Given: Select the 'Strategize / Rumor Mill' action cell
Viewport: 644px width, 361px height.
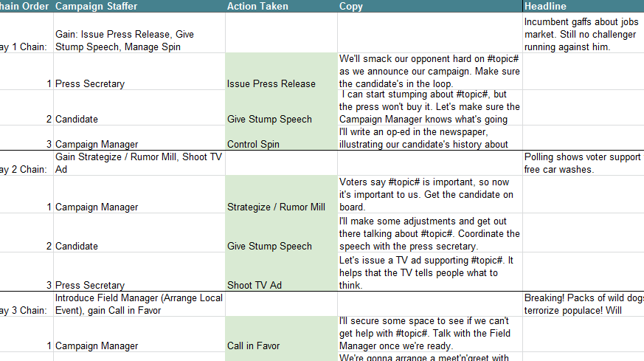Looking at the screenshot, I should point(281,194).
